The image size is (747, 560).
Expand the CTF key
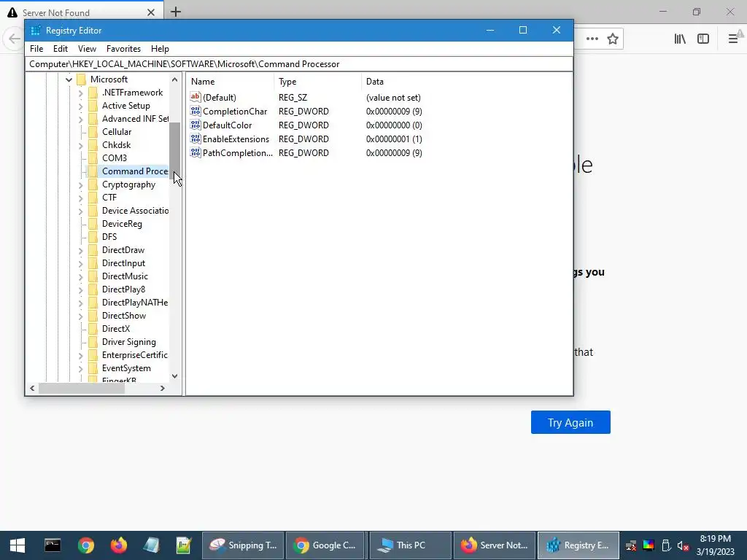coord(80,198)
